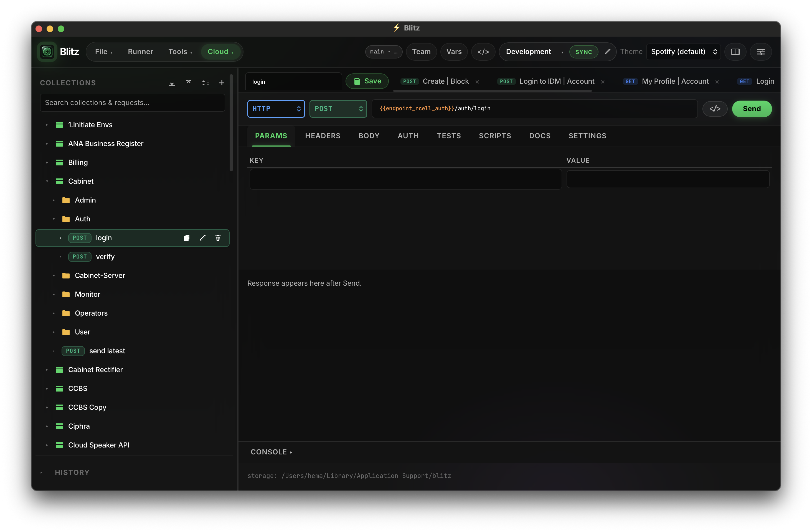Screen dimensions: 812x532
Task: Open the Spotify (default) theme dropdown
Action: click(683, 52)
